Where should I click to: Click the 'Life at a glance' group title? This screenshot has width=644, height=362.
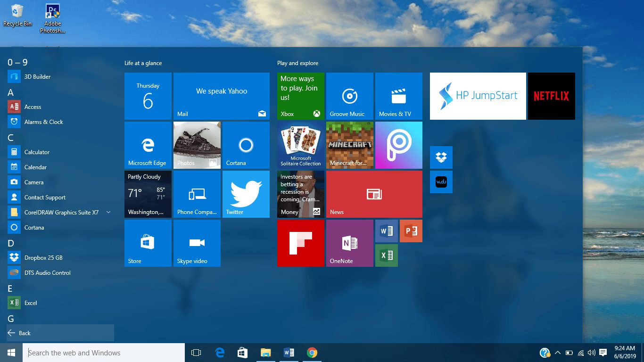143,63
